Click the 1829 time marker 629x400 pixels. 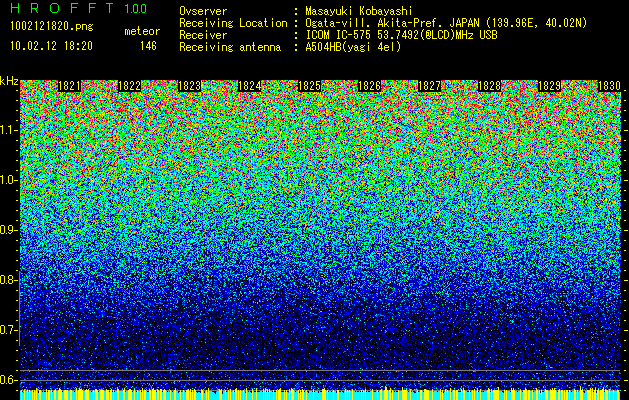(x=549, y=86)
